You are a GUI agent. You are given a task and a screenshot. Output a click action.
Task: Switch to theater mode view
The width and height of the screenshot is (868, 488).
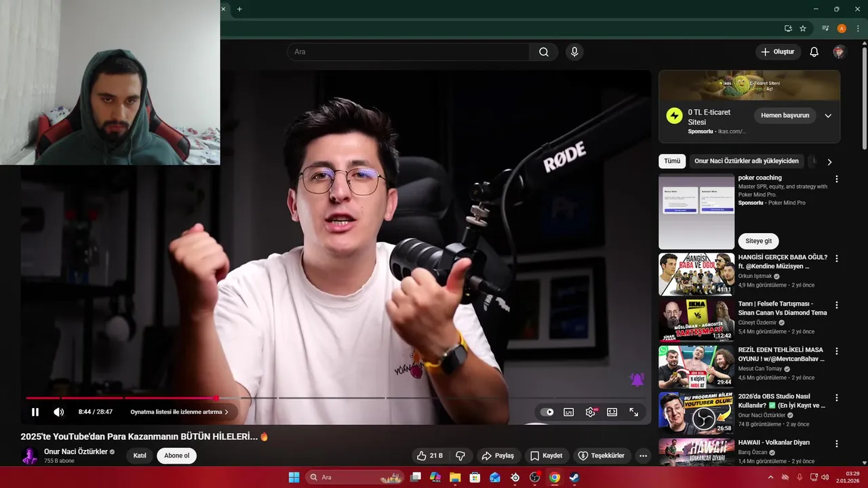click(x=612, y=412)
